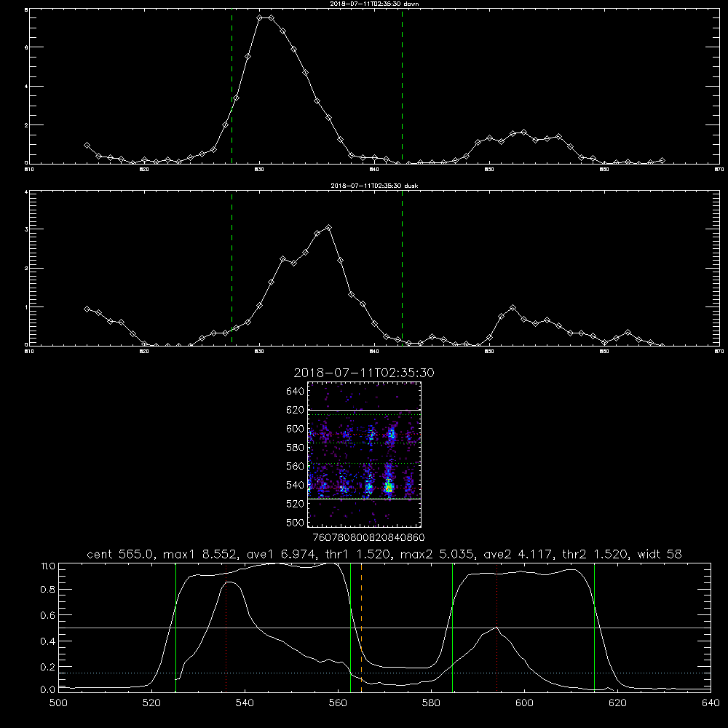Select bottom plot y-axis label 0.0

tap(48, 690)
